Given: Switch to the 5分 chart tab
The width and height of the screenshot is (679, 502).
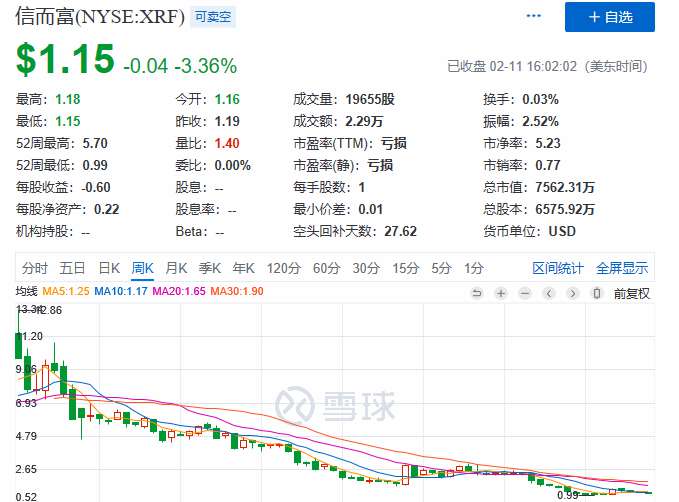Looking at the screenshot, I should point(441,268).
